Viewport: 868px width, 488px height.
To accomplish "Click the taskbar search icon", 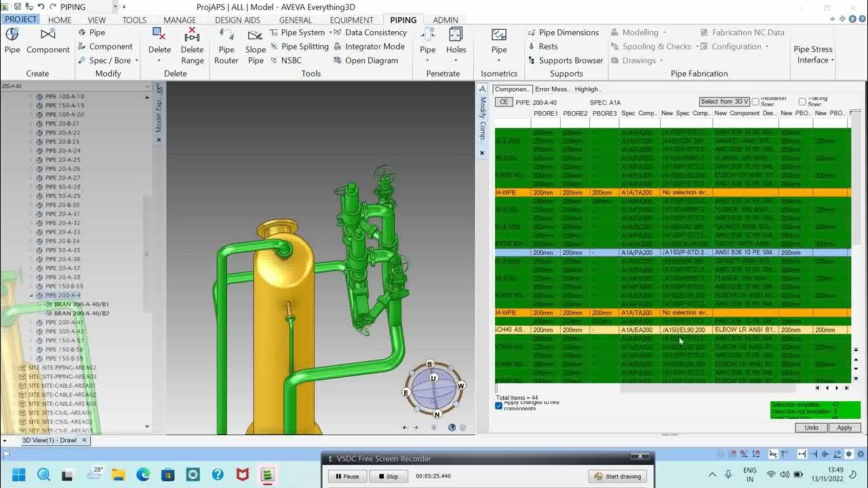I will tap(43, 474).
